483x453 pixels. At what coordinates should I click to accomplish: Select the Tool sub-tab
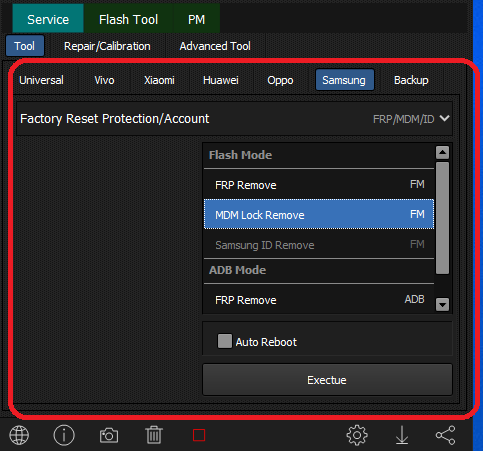[x=25, y=46]
